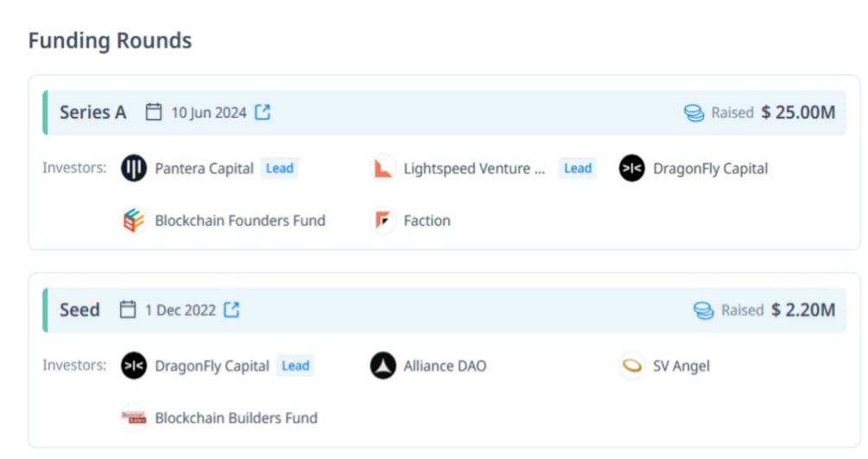This screenshot has width=868, height=459.
Task: Click the Lead badge next to DragonFly Capital
Action: point(295,366)
